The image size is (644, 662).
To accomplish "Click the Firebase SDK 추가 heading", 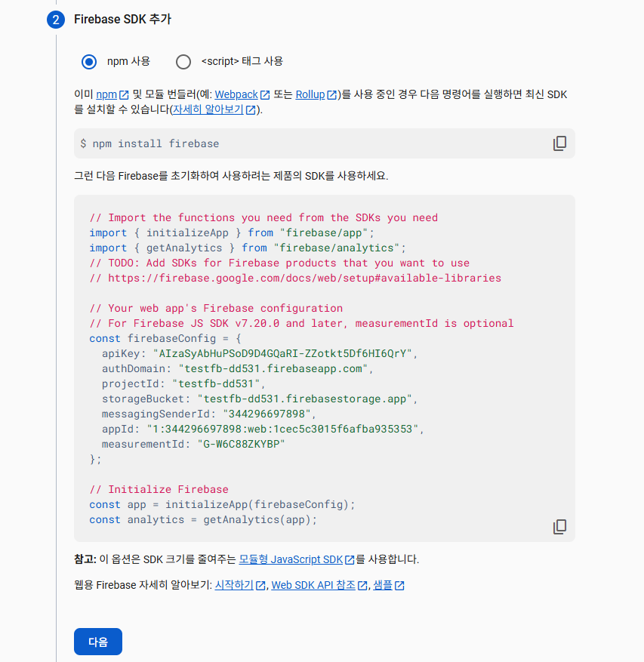I will [x=122, y=20].
